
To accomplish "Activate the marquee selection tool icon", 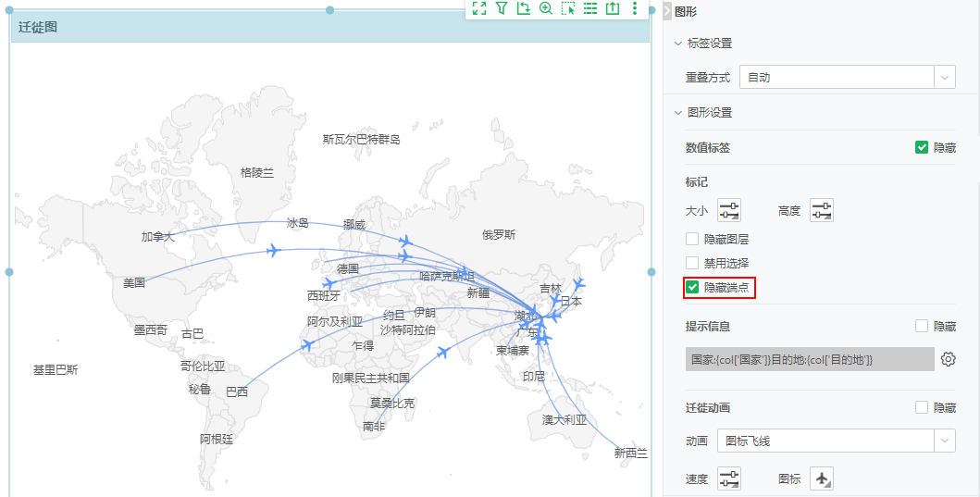I will 567,8.
